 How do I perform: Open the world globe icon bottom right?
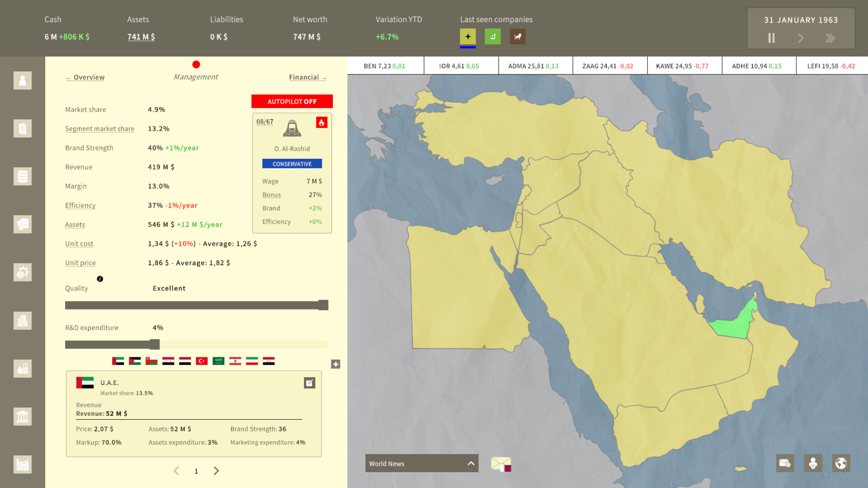[x=841, y=463]
